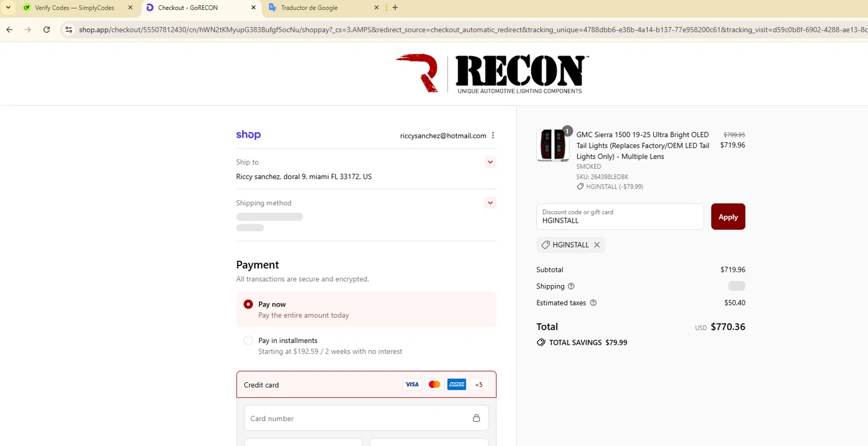This screenshot has width=868, height=446.
Task: Click the Discount code or gift card field
Action: 620,216
